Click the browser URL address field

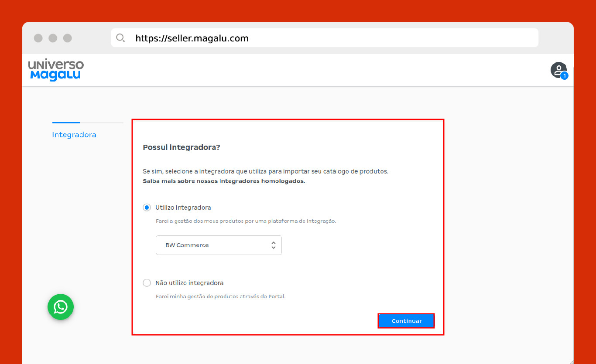point(325,38)
